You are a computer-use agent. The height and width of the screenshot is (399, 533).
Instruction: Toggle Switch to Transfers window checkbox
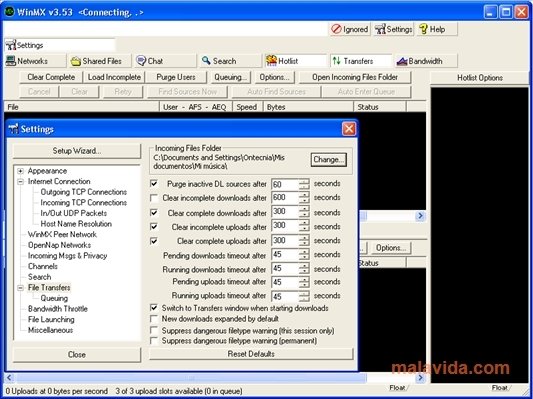[x=154, y=308]
